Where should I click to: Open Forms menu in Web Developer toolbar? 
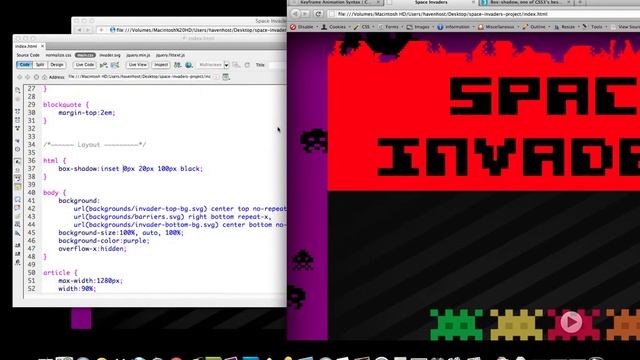click(391, 27)
